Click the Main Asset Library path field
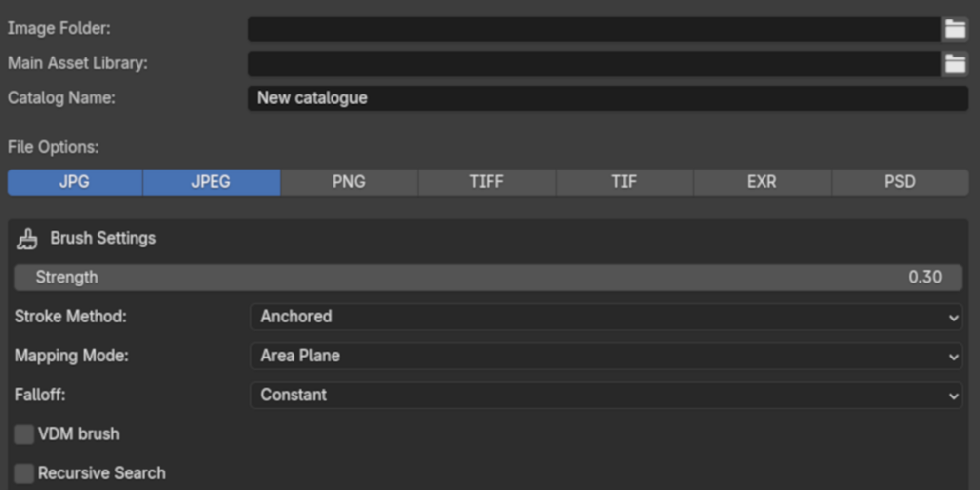The width and height of the screenshot is (980, 490). 595,63
